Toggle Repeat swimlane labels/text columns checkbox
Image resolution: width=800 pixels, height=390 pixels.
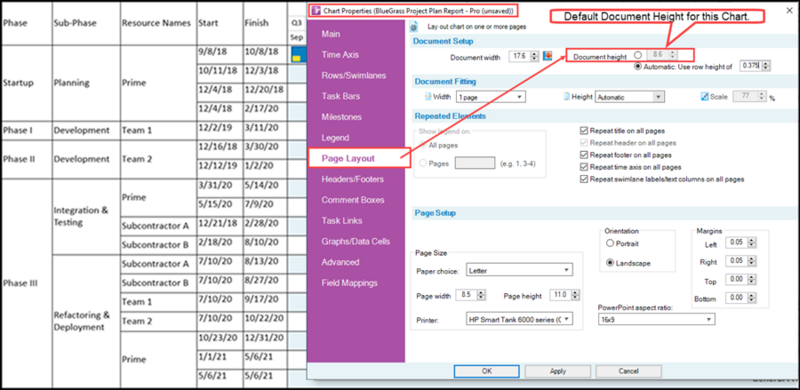coord(584,179)
